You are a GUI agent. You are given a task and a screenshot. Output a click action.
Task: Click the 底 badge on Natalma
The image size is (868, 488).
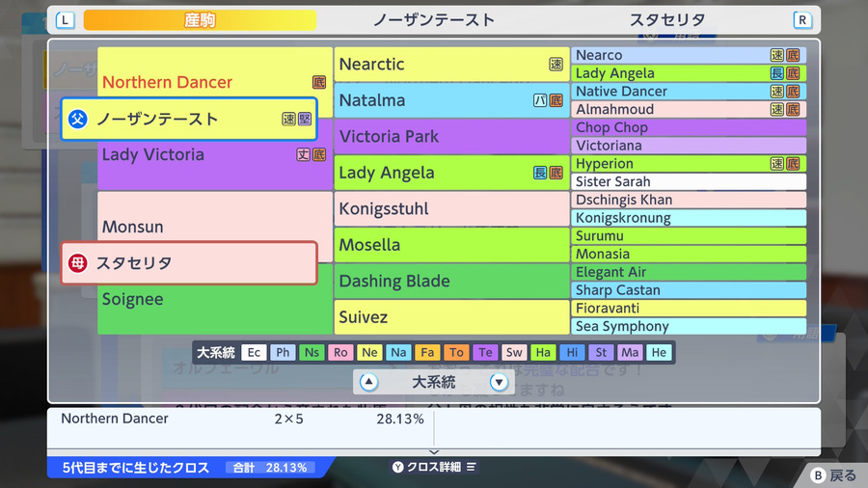click(x=556, y=100)
